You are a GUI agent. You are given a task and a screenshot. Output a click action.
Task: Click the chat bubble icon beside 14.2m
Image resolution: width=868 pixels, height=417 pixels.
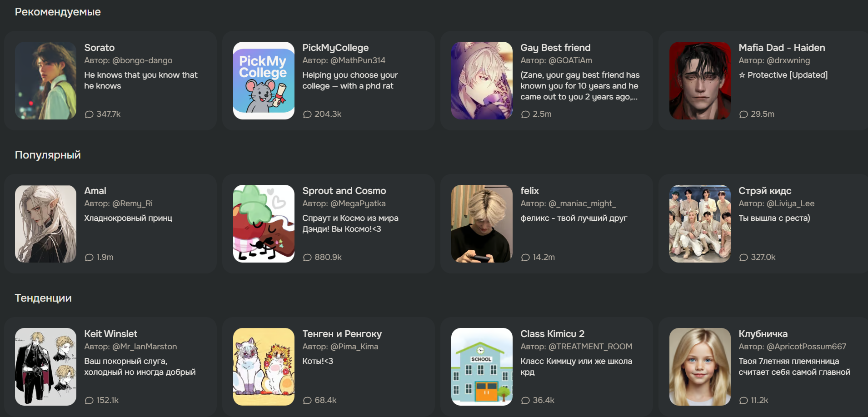[x=525, y=258]
